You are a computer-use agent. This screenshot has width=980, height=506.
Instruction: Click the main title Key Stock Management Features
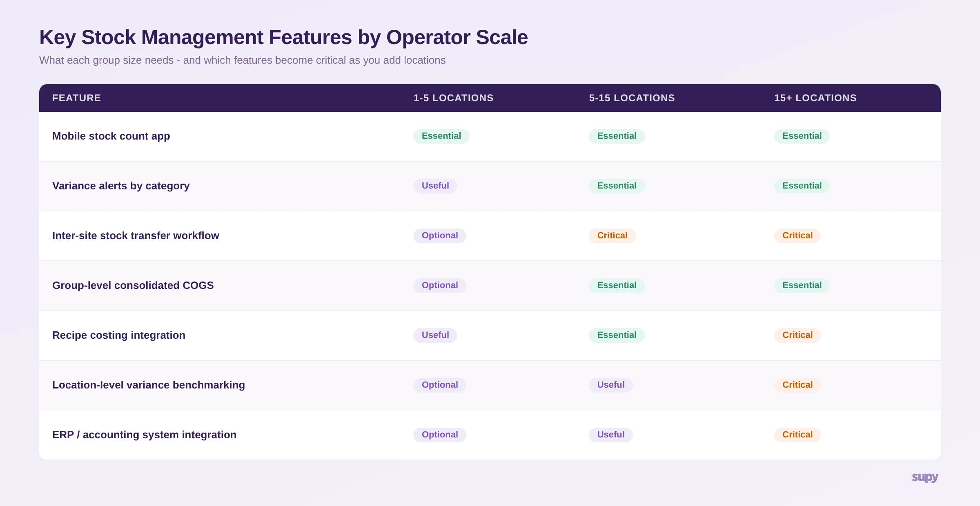pos(283,37)
